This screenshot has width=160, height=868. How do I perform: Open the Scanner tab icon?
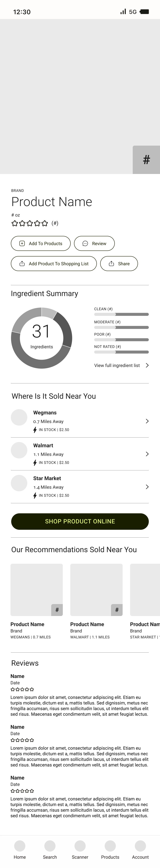coord(80,846)
